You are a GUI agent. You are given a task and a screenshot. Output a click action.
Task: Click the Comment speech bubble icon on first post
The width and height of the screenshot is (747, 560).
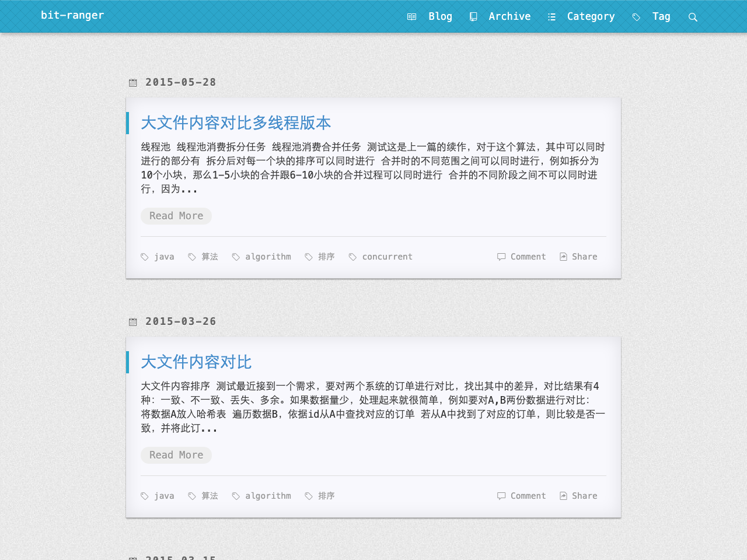pyautogui.click(x=501, y=257)
